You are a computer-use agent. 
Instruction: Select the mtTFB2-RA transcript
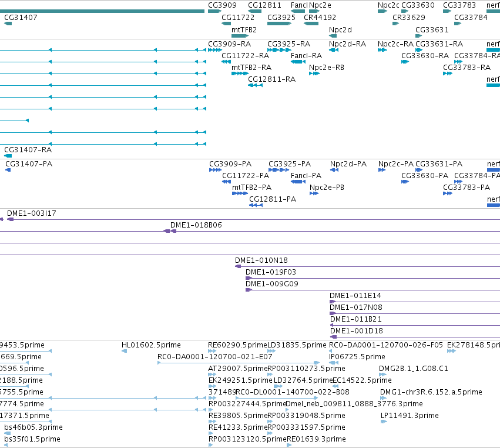pos(240,73)
